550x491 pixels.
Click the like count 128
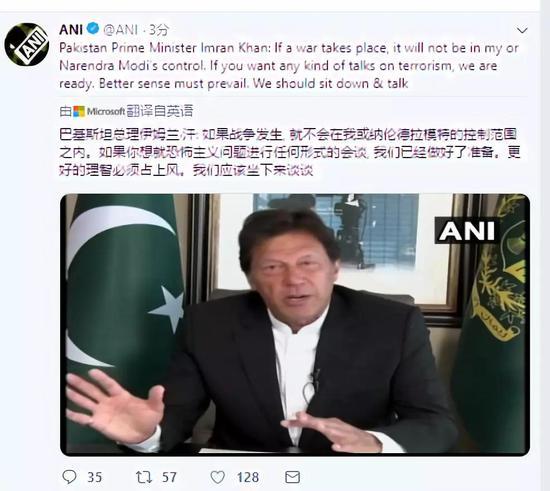[248, 477]
